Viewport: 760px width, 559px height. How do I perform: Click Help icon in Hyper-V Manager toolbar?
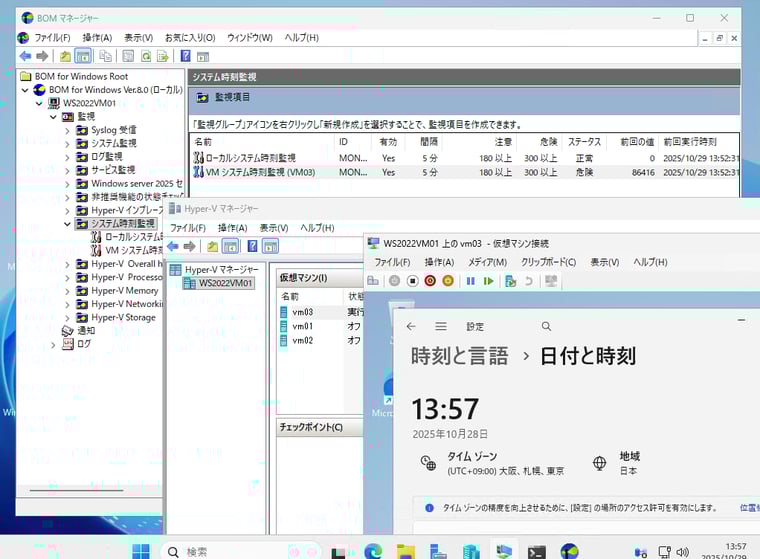click(x=253, y=246)
